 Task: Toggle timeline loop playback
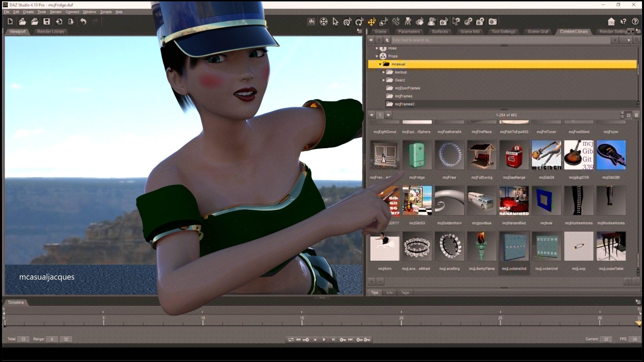(290, 340)
